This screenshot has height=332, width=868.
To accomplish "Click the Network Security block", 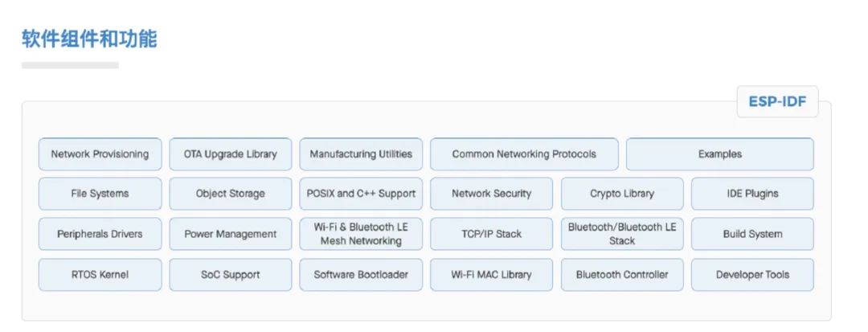I will pos(492,194).
